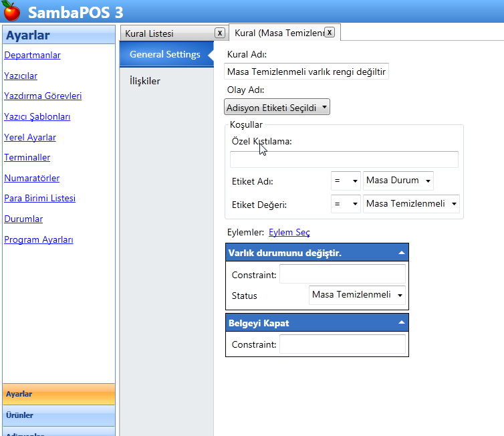Open the Program Ayarları link
Viewport: 504px width, 436px height.
[38, 239]
